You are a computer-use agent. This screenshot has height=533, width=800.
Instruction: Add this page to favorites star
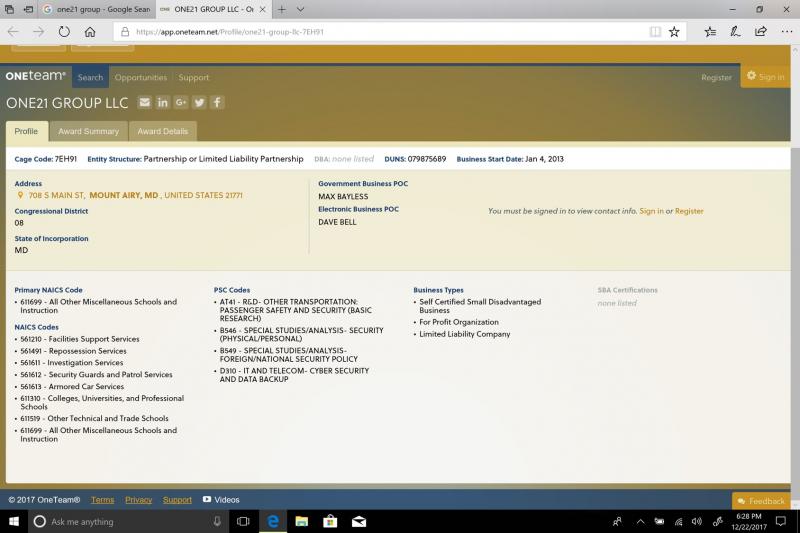(674, 32)
